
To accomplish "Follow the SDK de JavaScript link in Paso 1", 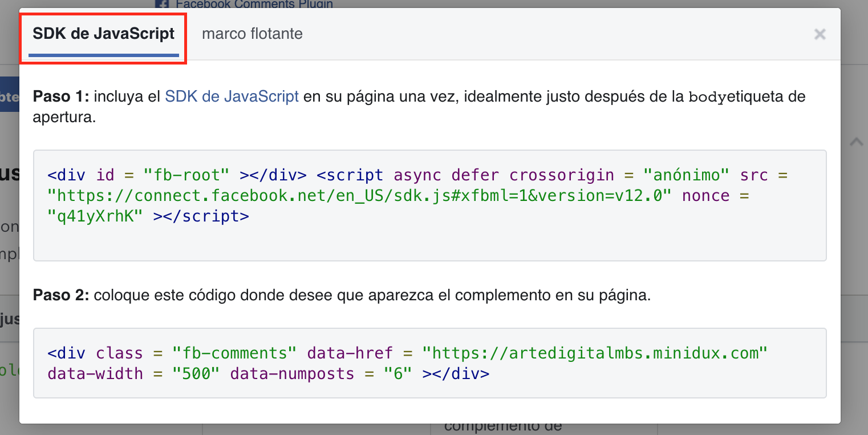I will point(232,96).
